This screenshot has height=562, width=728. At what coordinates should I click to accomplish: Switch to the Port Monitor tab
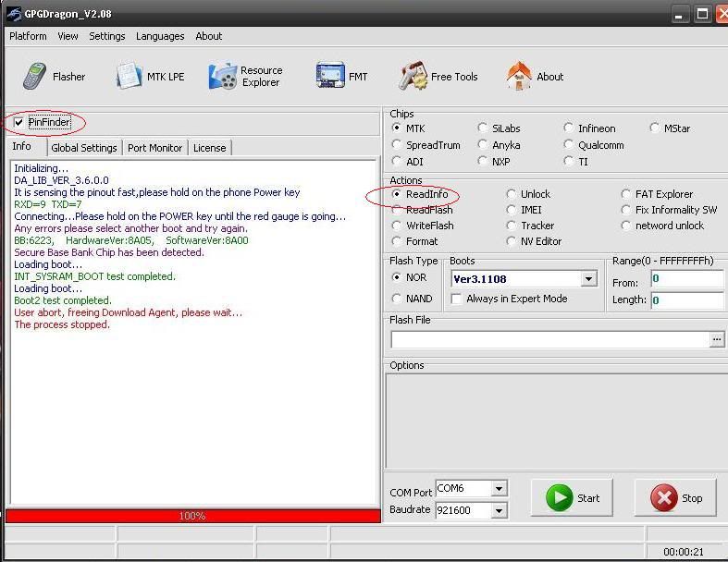(154, 148)
